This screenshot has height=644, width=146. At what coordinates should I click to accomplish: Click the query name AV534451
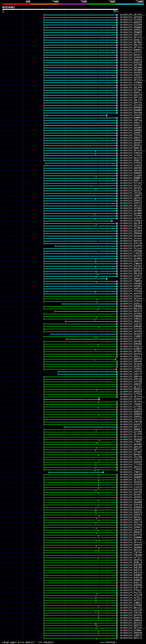[x=8, y=7]
